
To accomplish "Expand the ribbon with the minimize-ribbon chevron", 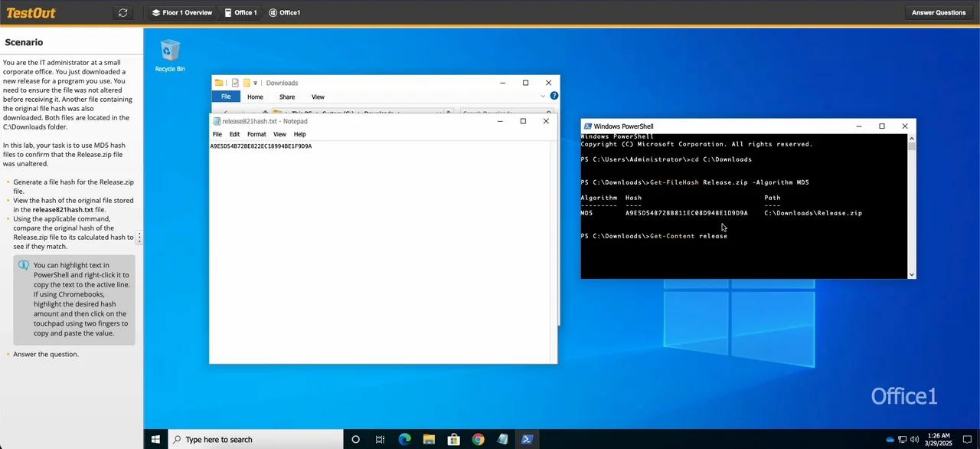I will tap(544, 96).
